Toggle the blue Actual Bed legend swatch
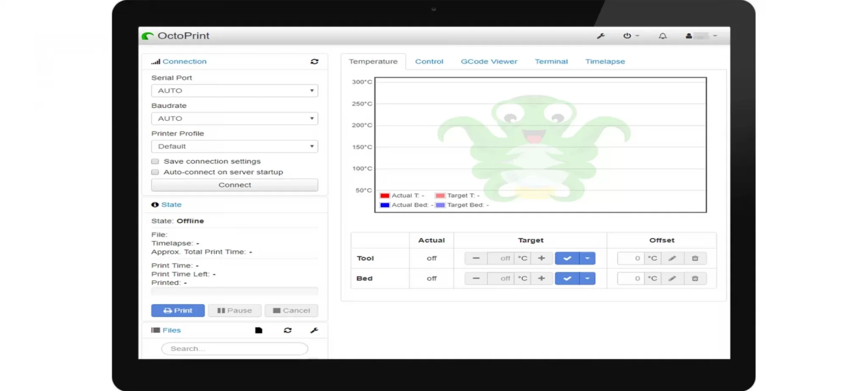Screen dimensions: 868x391 click(385, 205)
